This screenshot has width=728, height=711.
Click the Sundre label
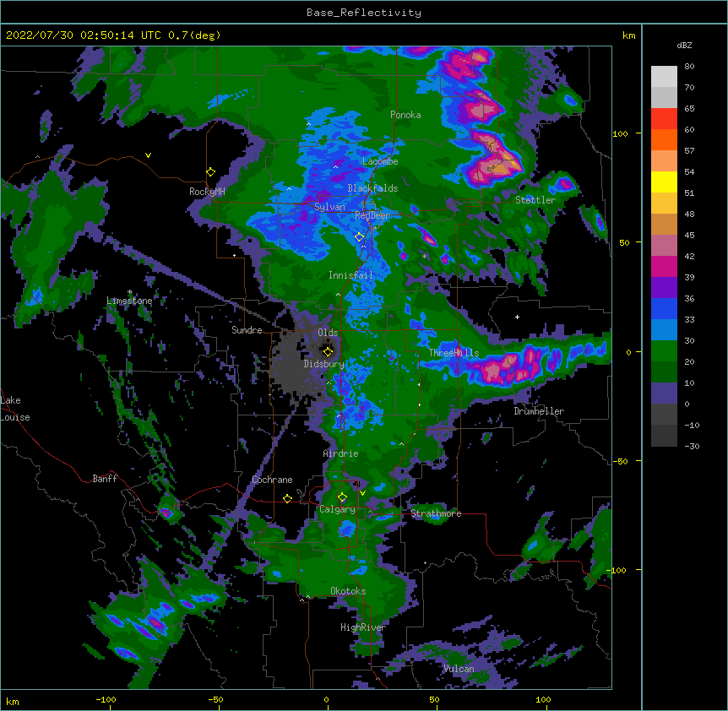point(247,330)
